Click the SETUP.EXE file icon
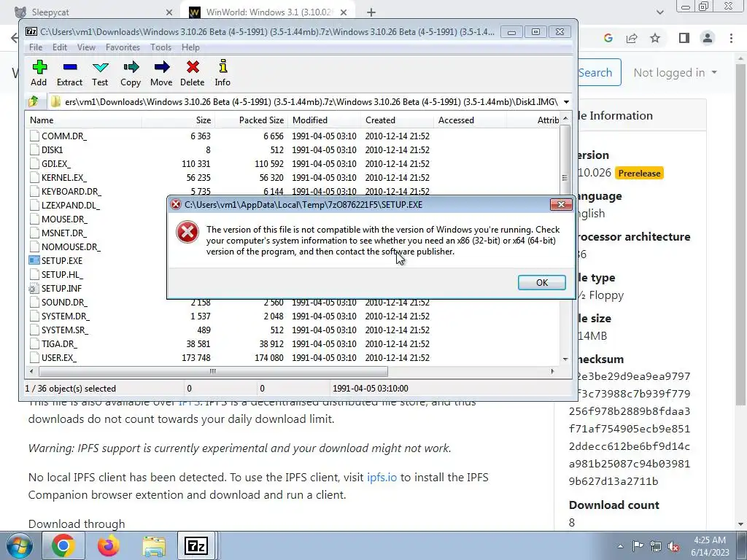747x560 pixels. click(34, 260)
